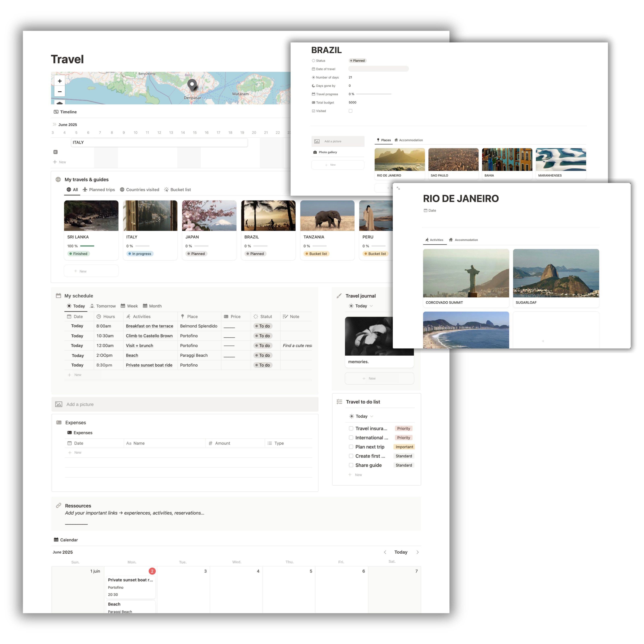The width and height of the screenshot is (644, 644).
Task: Open the TANZANIA travel card
Action: click(x=327, y=230)
